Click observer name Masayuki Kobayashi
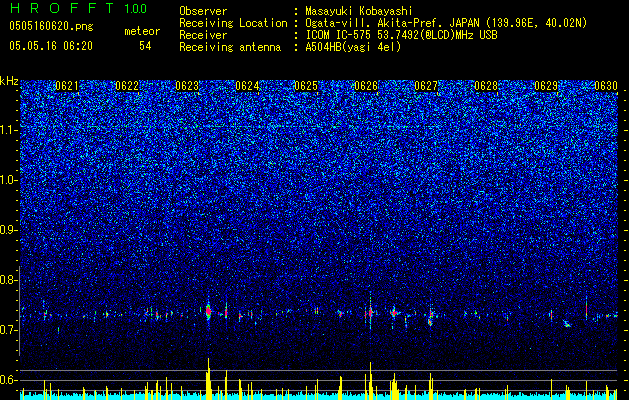Image resolution: width=629 pixels, height=400 pixels. coord(359,11)
